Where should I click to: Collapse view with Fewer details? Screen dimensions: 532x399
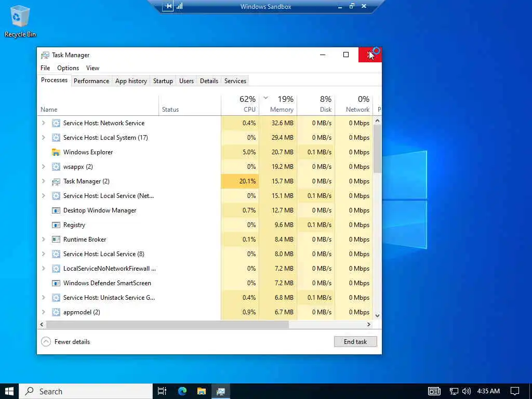coord(65,342)
